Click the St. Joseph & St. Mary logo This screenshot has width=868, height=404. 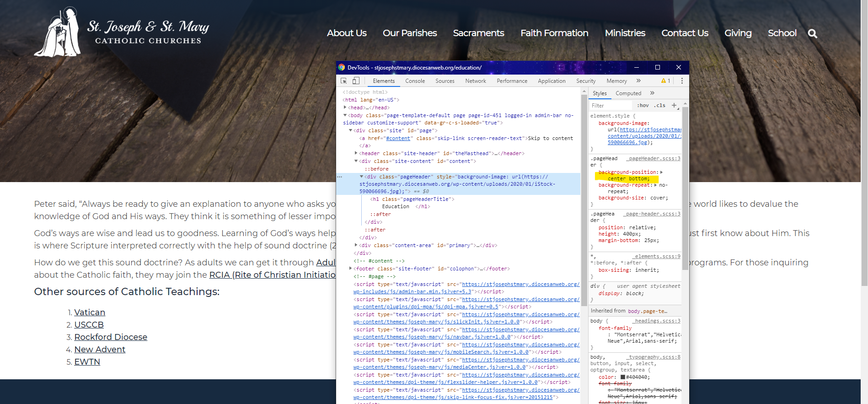pyautogui.click(x=122, y=32)
